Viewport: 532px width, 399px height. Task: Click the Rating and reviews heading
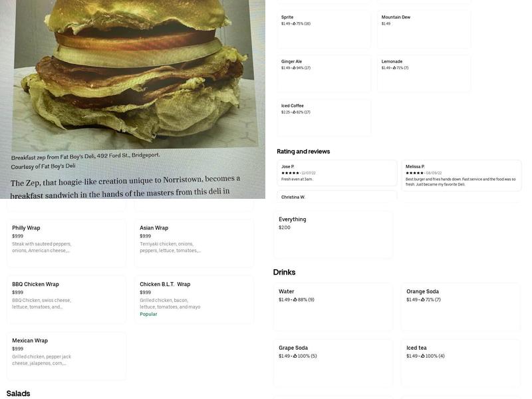pyautogui.click(x=303, y=152)
